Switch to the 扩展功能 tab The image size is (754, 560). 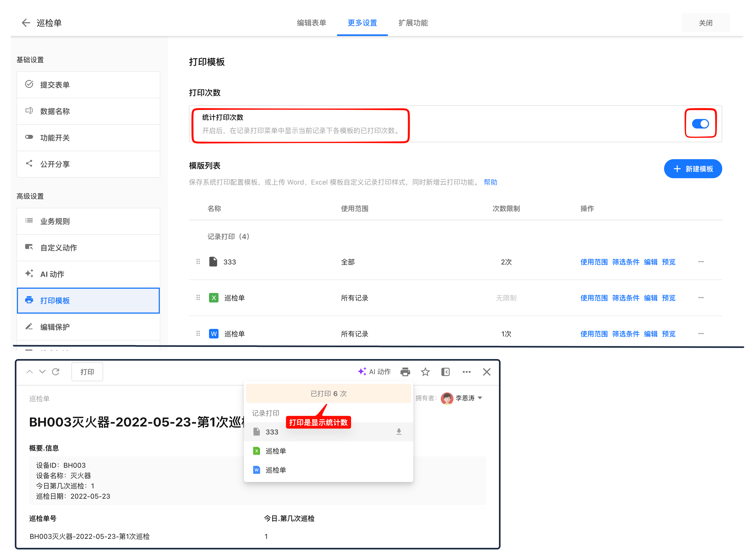pyautogui.click(x=413, y=23)
